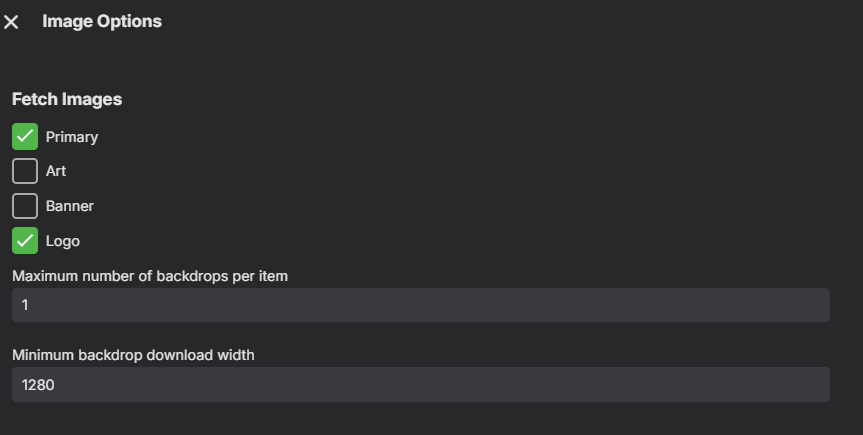Screen dimensions: 863x435
Task: Enable the Art image checkbox
Action: coord(25,171)
